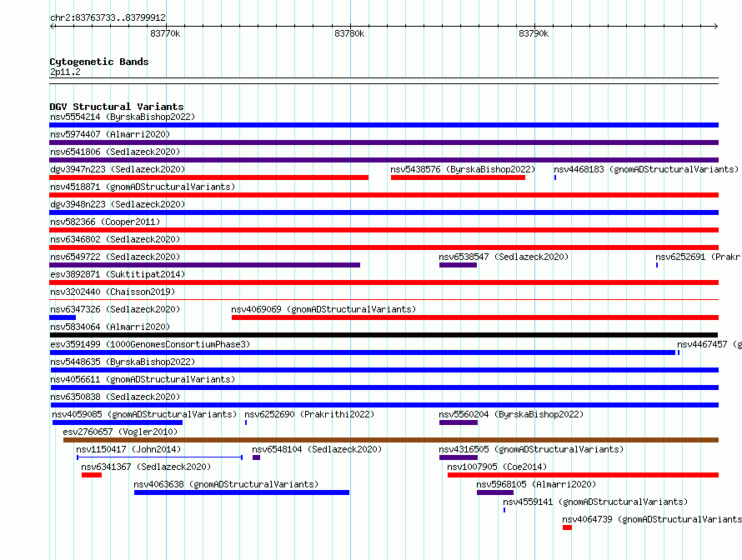Open nsv5560204 (ByrskaBishop2022) label
This screenshot has height=560, width=742.
point(511,414)
